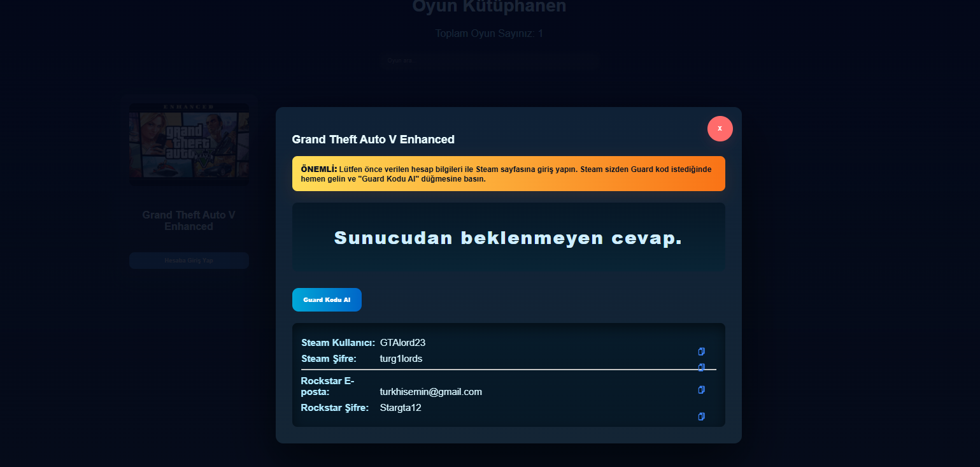
Task: Click the library card name "Grand Theft Auto V Enhanced"
Action: click(188, 220)
